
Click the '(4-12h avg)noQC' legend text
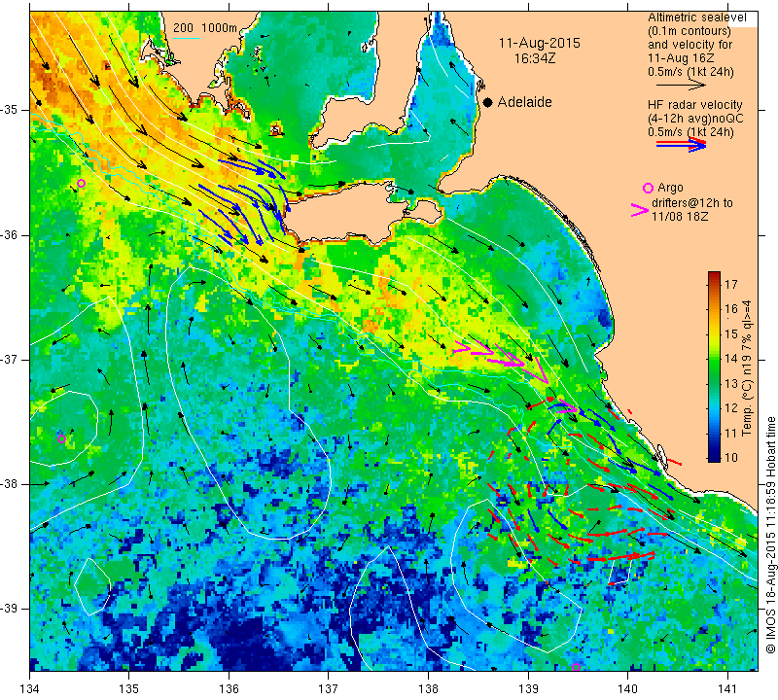tap(695, 119)
